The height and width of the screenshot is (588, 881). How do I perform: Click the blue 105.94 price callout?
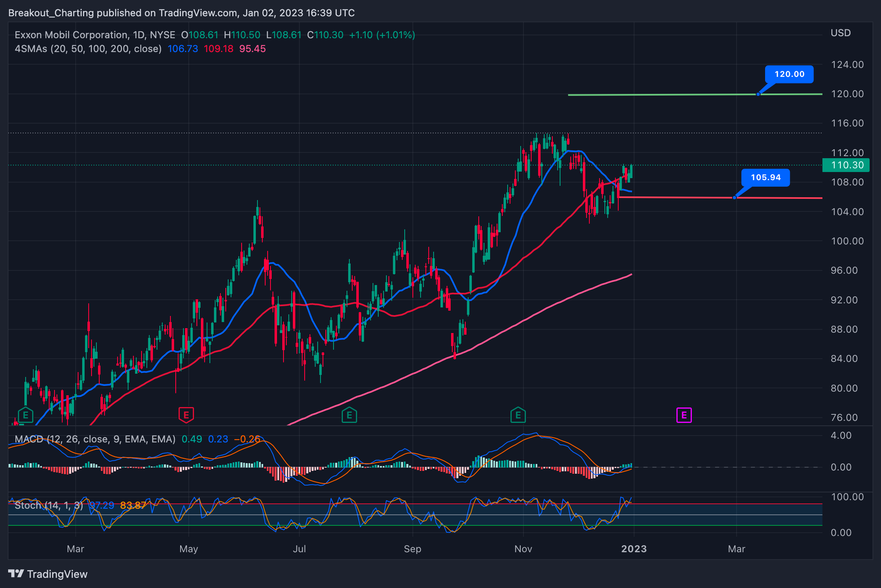coord(765,178)
